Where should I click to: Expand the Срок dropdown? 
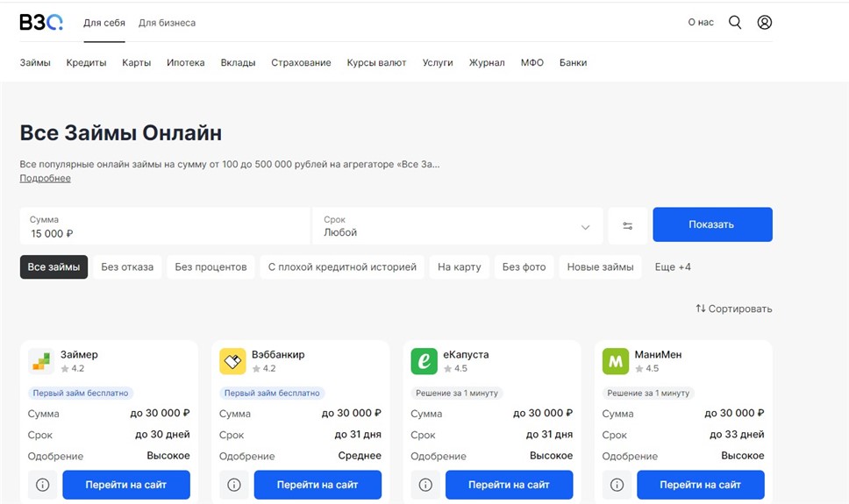pos(458,226)
